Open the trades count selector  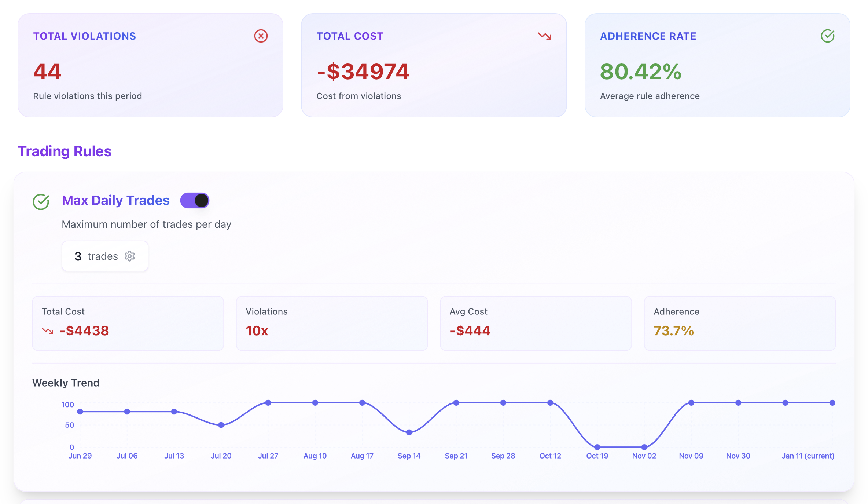105,256
